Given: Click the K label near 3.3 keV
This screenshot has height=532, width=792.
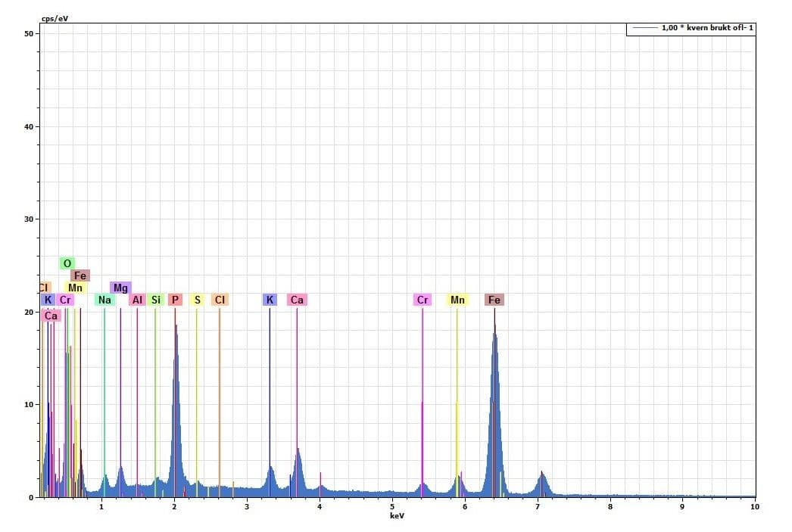Looking at the screenshot, I should coord(270,300).
